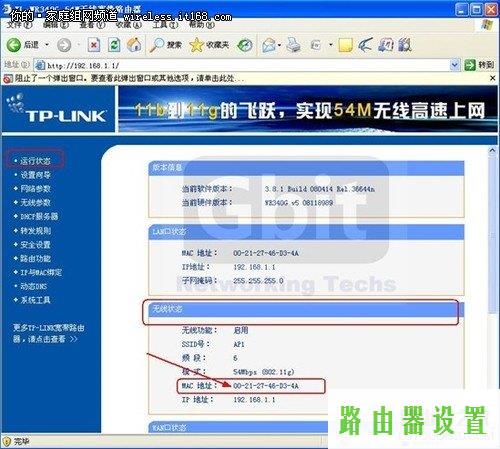Click the hardware version WR340G v5 text

point(299,203)
